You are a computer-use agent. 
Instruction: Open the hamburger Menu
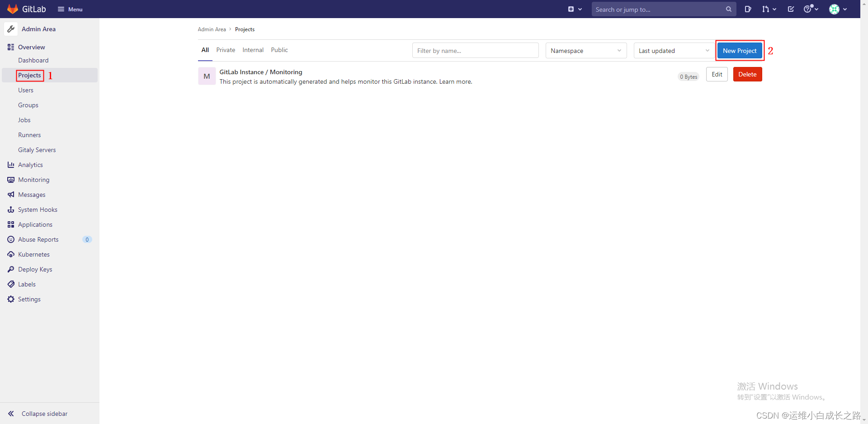coord(70,9)
